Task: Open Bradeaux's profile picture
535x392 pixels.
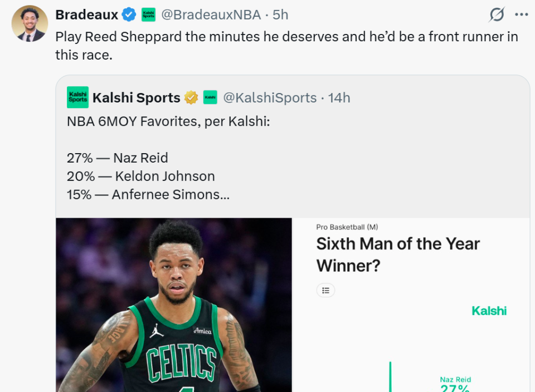Action: click(30, 23)
